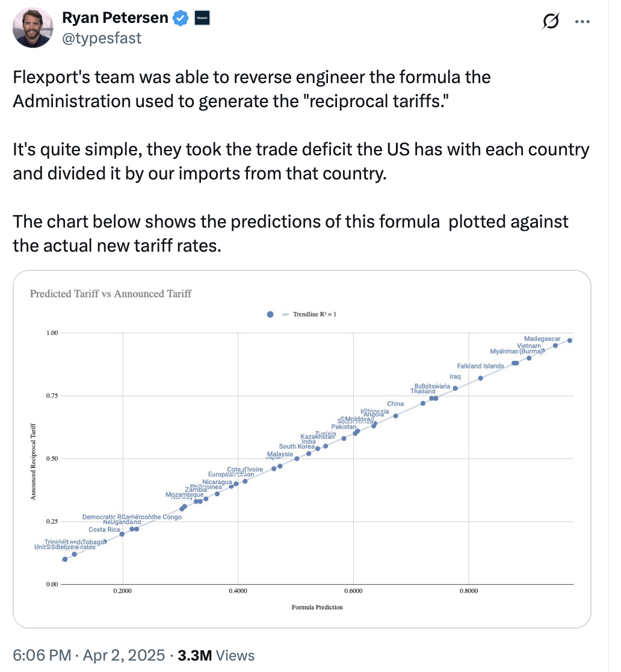Click the 3.3M Views count

pyautogui.click(x=216, y=655)
